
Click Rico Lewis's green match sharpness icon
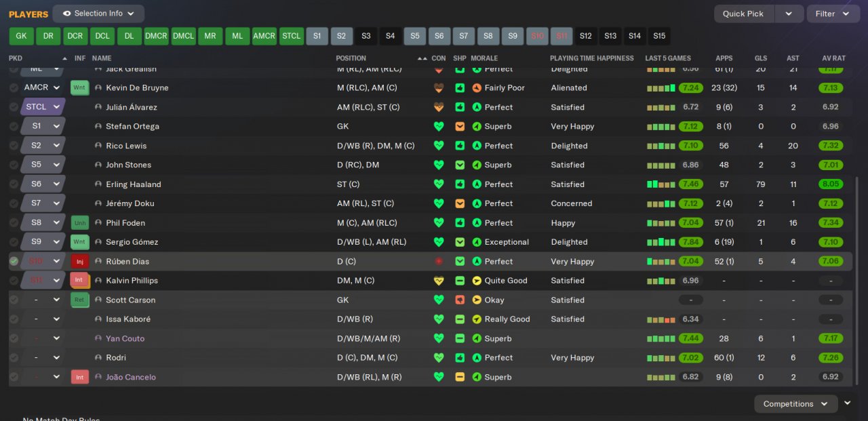click(x=460, y=146)
